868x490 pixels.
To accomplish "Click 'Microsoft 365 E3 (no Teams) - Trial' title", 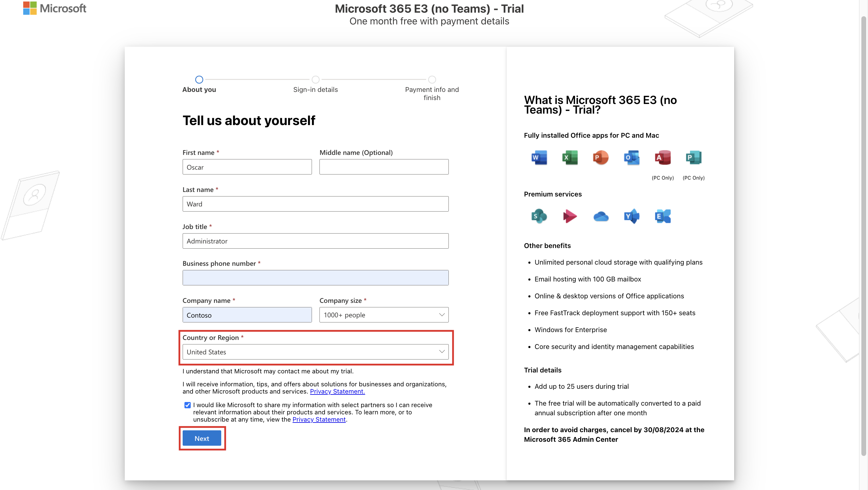I will (429, 8).
